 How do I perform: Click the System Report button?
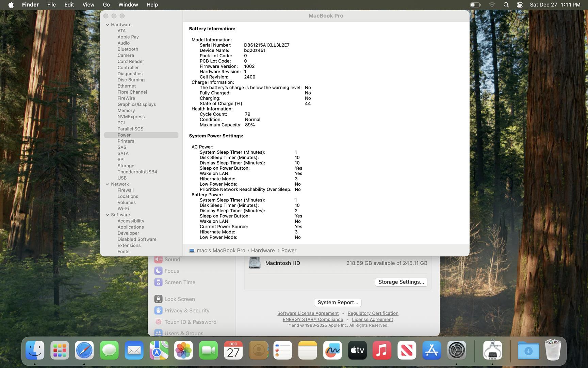tap(338, 302)
